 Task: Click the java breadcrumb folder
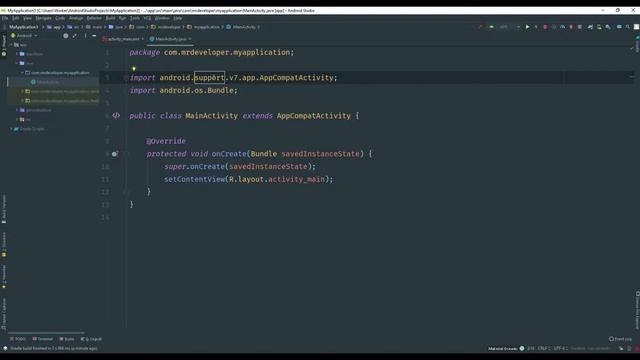point(116,27)
